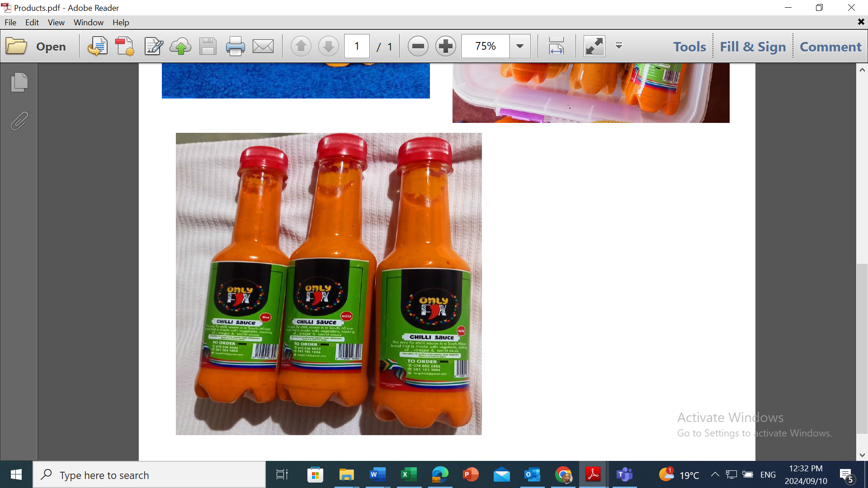Open the Comment pane

(830, 47)
